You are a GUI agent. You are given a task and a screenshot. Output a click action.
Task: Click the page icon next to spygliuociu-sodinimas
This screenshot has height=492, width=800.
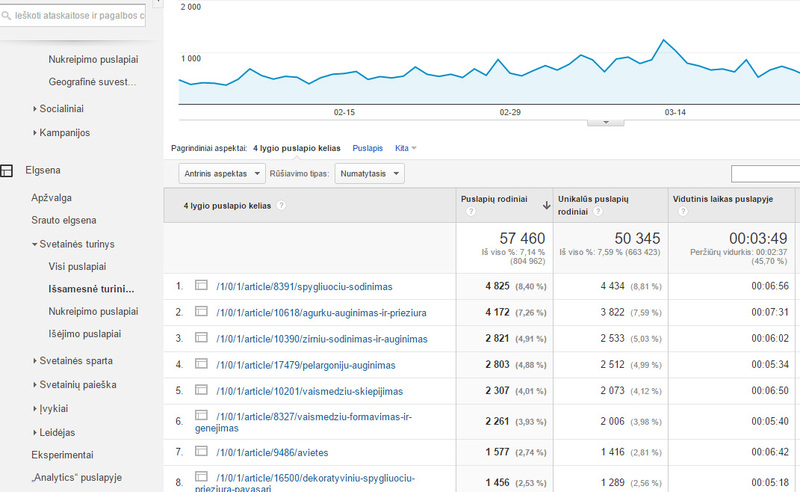(x=201, y=285)
